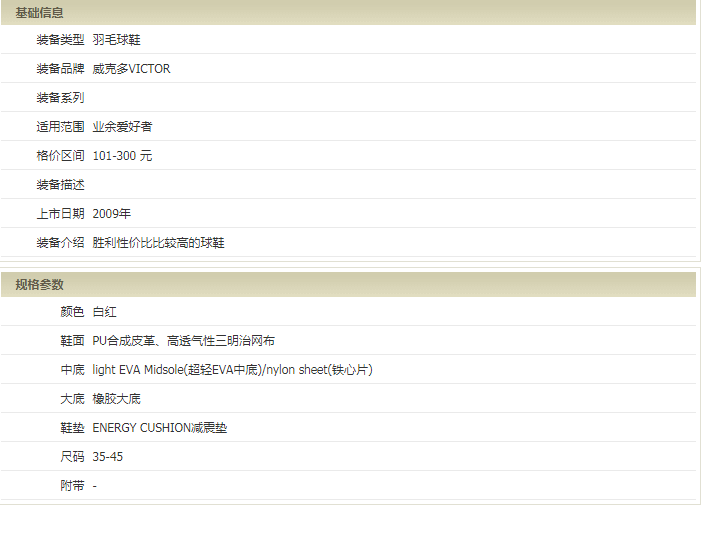The width and height of the screenshot is (701, 549).
Task: Click the 装备品牌 row label
Action: pyautogui.click(x=60, y=69)
